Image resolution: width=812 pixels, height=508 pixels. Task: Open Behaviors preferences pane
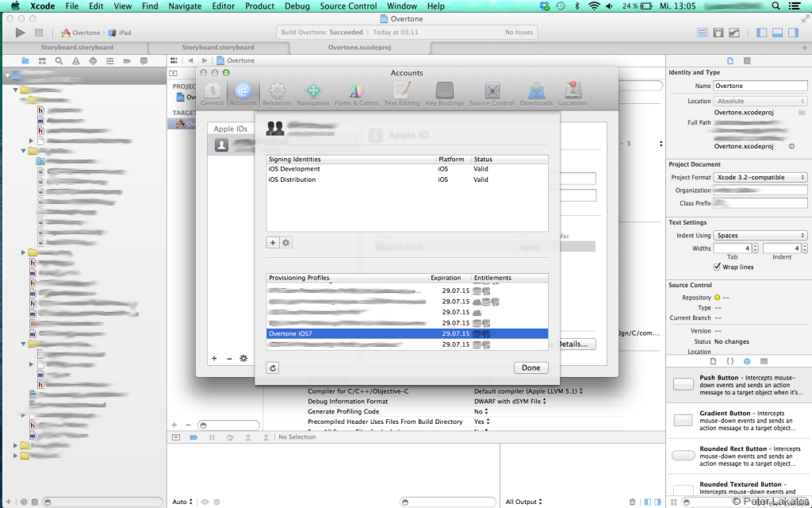pos(277,94)
